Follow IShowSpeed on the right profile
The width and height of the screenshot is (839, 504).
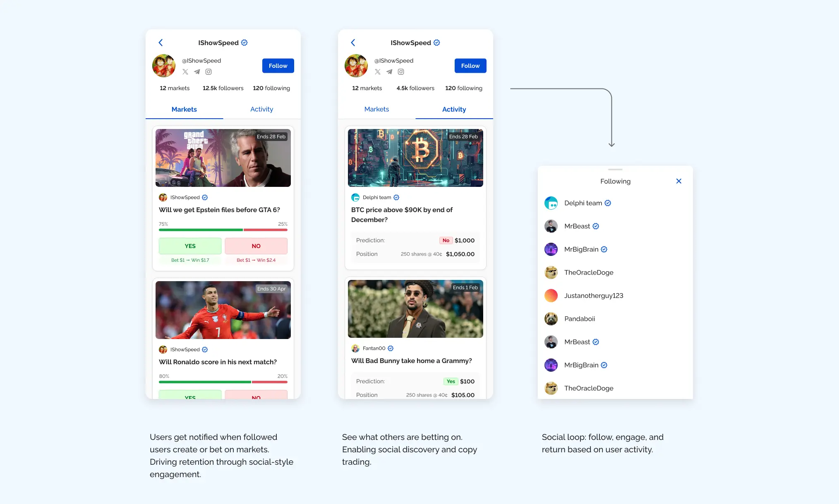pyautogui.click(x=470, y=66)
